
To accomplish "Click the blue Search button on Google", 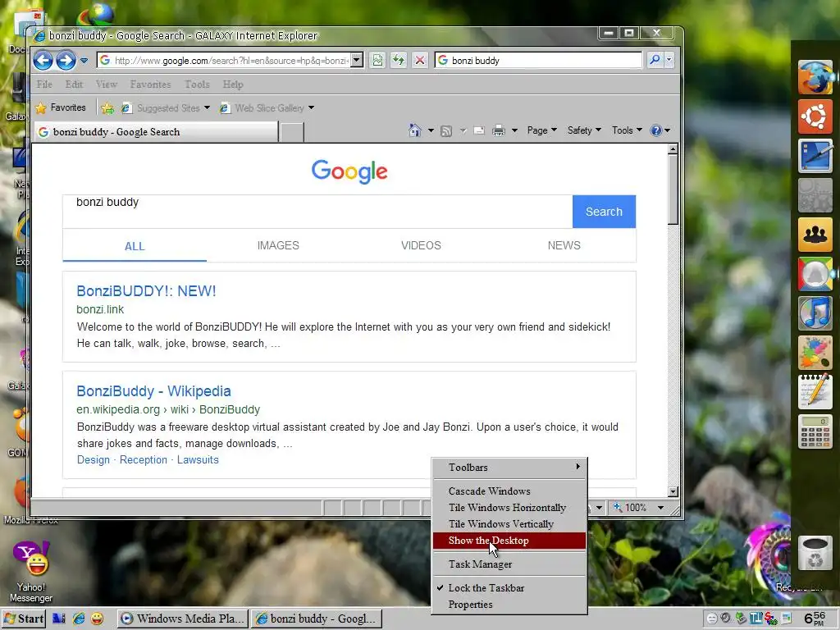I will [x=604, y=212].
